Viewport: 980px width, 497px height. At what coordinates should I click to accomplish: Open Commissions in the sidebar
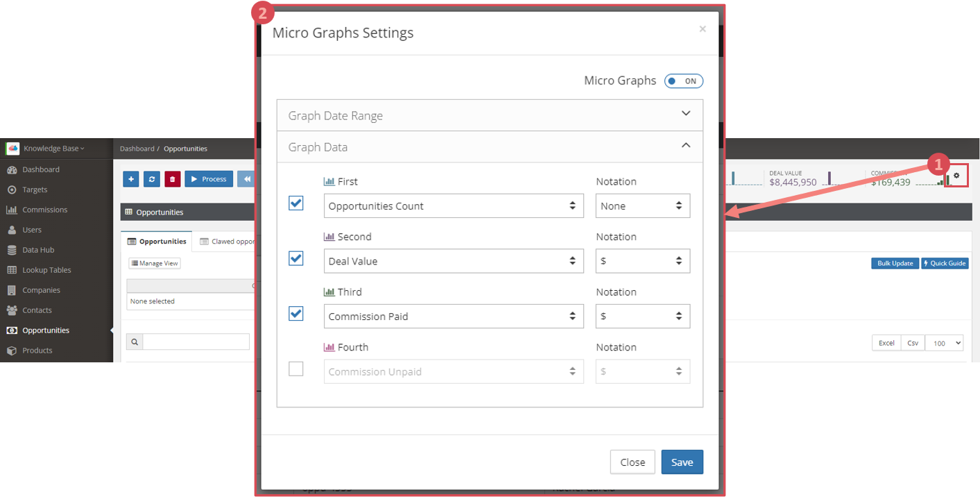(x=44, y=210)
